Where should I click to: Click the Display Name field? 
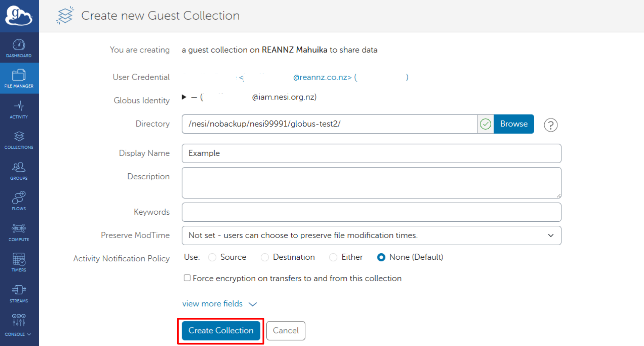pos(371,154)
